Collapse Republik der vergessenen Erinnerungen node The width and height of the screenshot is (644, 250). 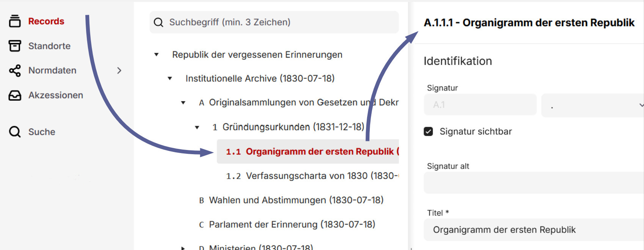click(x=156, y=55)
